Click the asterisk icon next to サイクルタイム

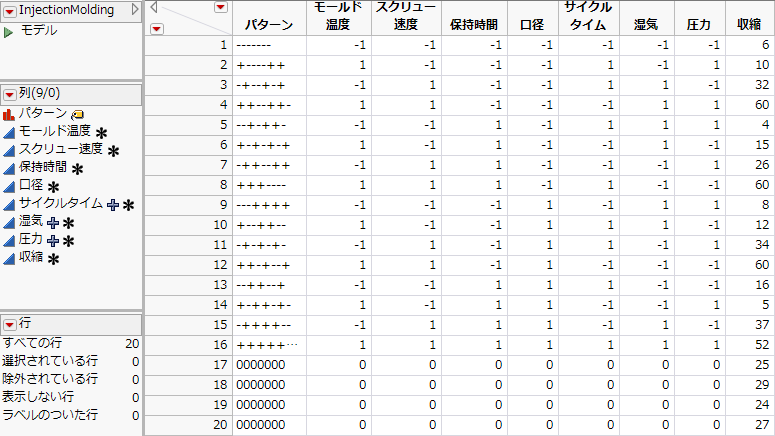[x=129, y=205]
